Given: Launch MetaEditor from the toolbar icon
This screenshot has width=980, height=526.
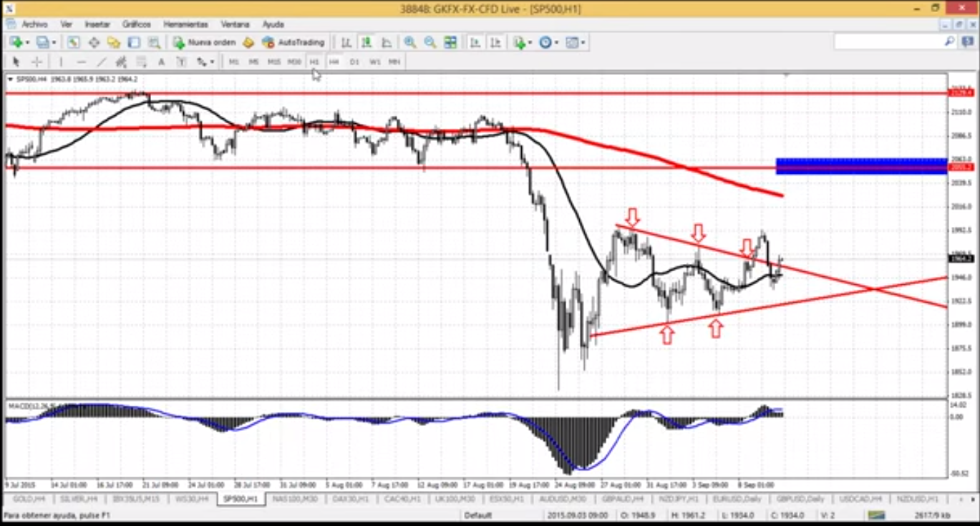Looking at the screenshot, I should point(248,42).
